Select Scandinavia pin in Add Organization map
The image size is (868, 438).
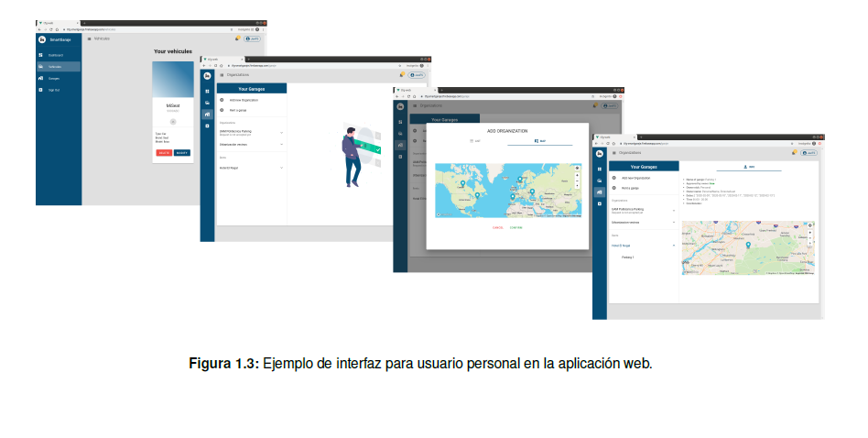(x=520, y=179)
